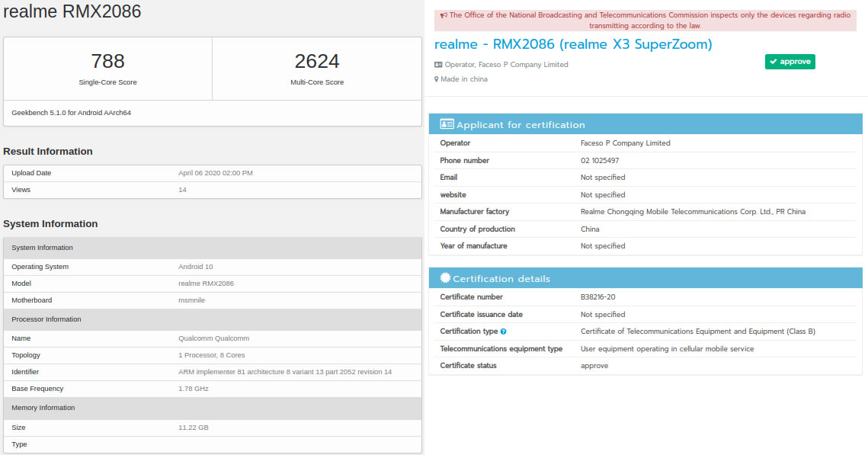Click the Operator value in the Applicant for certification table
This screenshot has height=455, width=868.
pos(626,143)
